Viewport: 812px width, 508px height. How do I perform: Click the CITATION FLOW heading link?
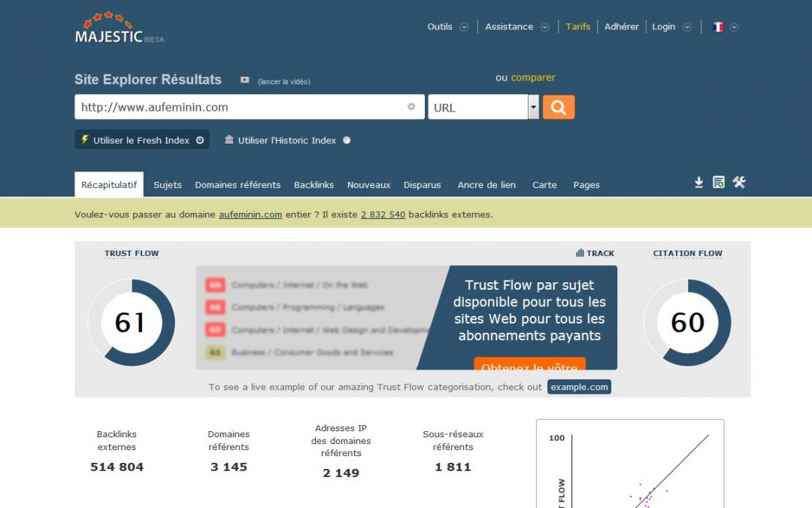point(687,254)
